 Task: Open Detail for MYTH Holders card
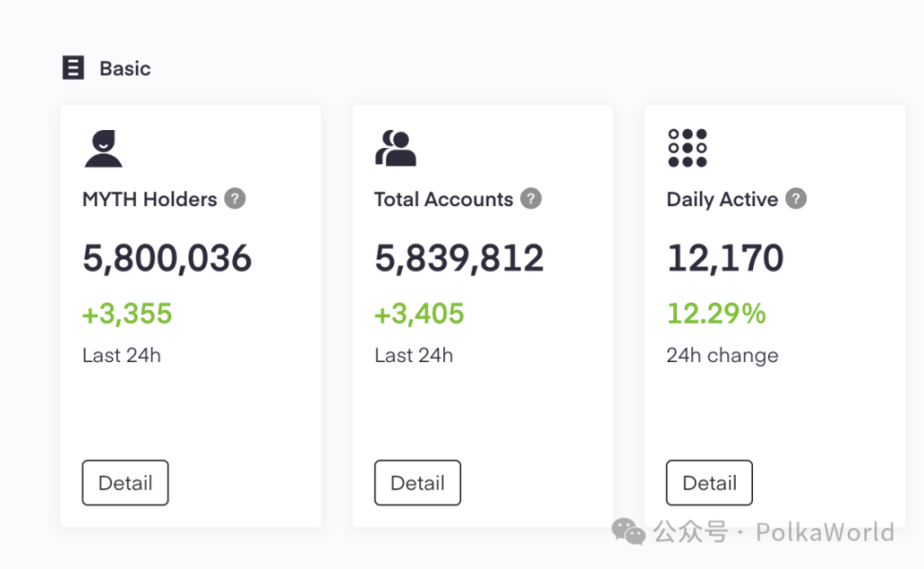coord(125,483)
